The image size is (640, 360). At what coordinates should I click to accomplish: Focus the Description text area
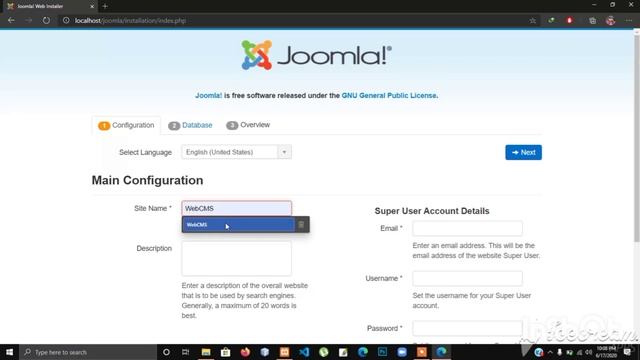click(x=237, y=258)
